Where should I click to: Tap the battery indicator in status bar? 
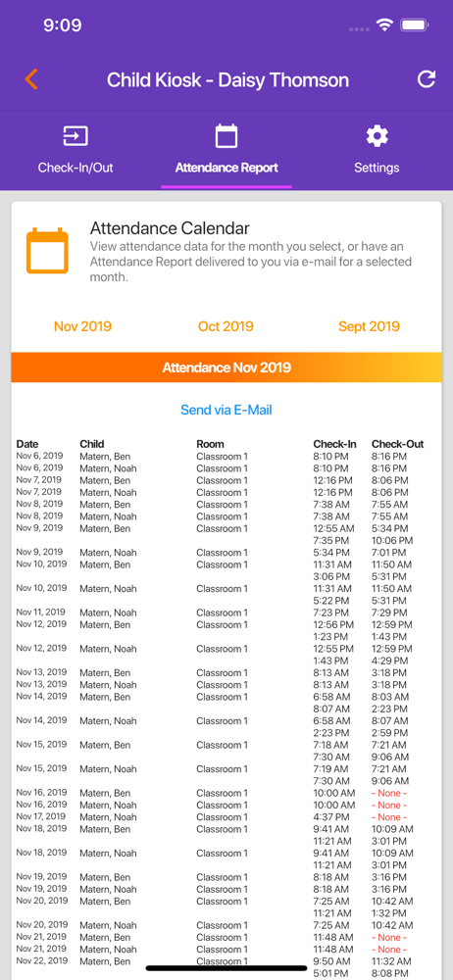point(414,25)
